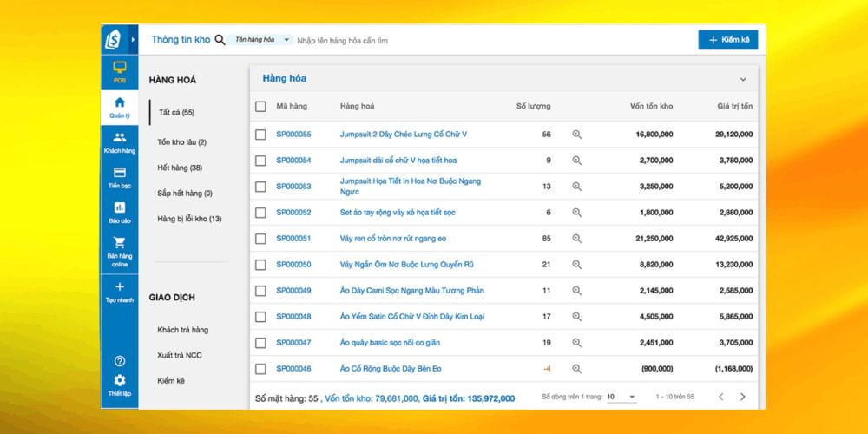This screenshot has height=434, width=868.
Task: Toggle the select-all checkbox in table header
Action: pyautogui.click(x=260, y=107)
